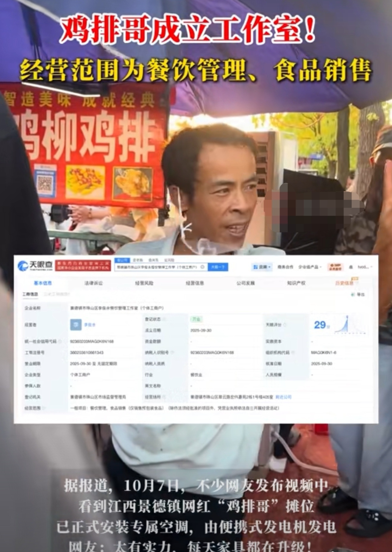Screen dimensions: 392x552
Task: Expand the 企业级产品 dropdown
Action: [x=310, y=267]
